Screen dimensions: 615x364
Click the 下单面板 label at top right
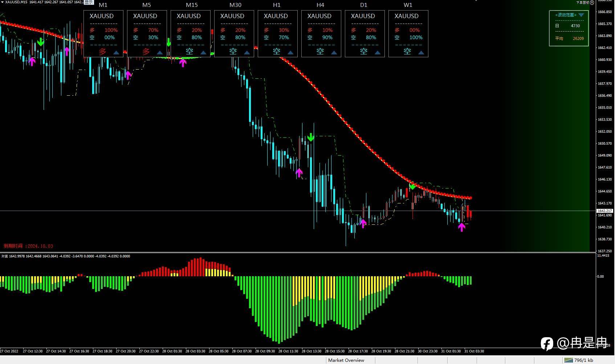[582, 2]
